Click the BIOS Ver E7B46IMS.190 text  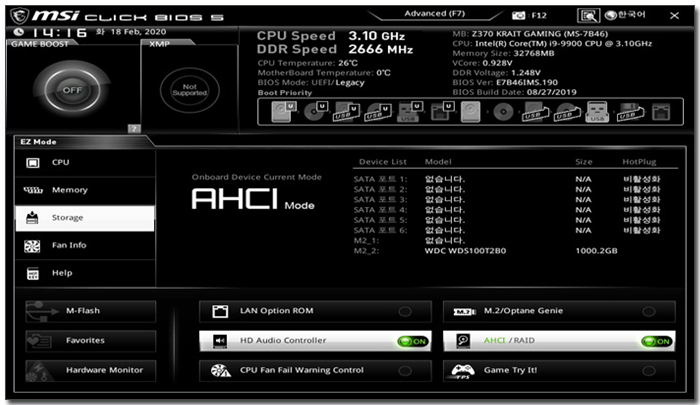coord(505,83)
